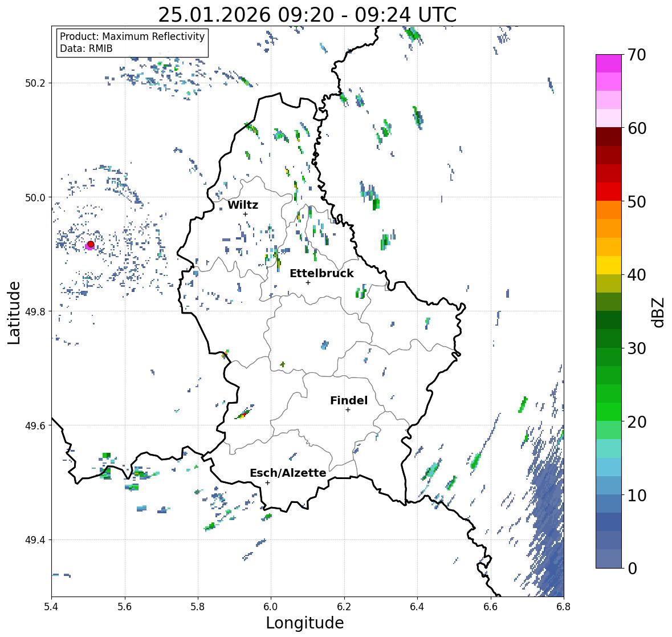Click the 6.6 longitude tick label

click(x=491, y=607)
